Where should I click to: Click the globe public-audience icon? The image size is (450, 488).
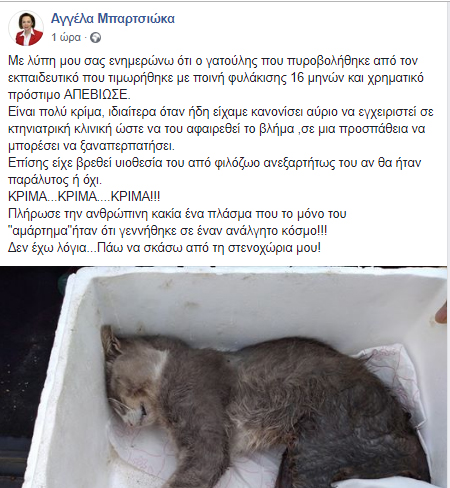point(96,37)
